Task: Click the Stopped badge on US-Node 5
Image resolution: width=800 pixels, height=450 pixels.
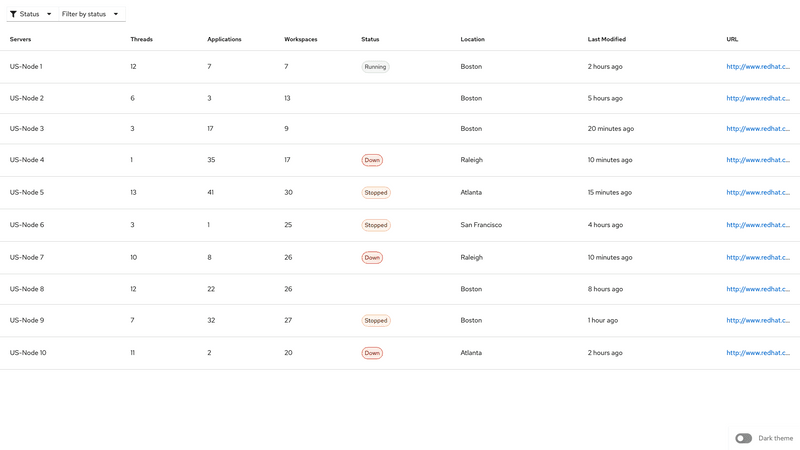Action: tap(376, 193)
